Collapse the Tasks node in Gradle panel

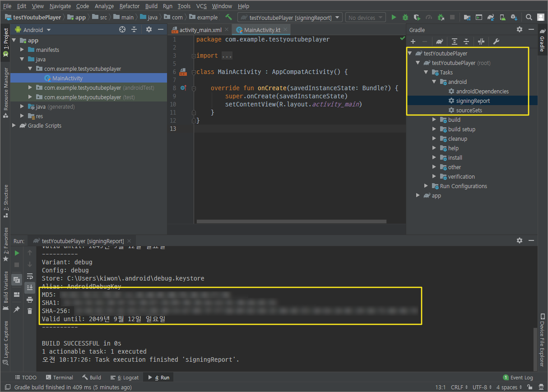click(x=426, y=72)
